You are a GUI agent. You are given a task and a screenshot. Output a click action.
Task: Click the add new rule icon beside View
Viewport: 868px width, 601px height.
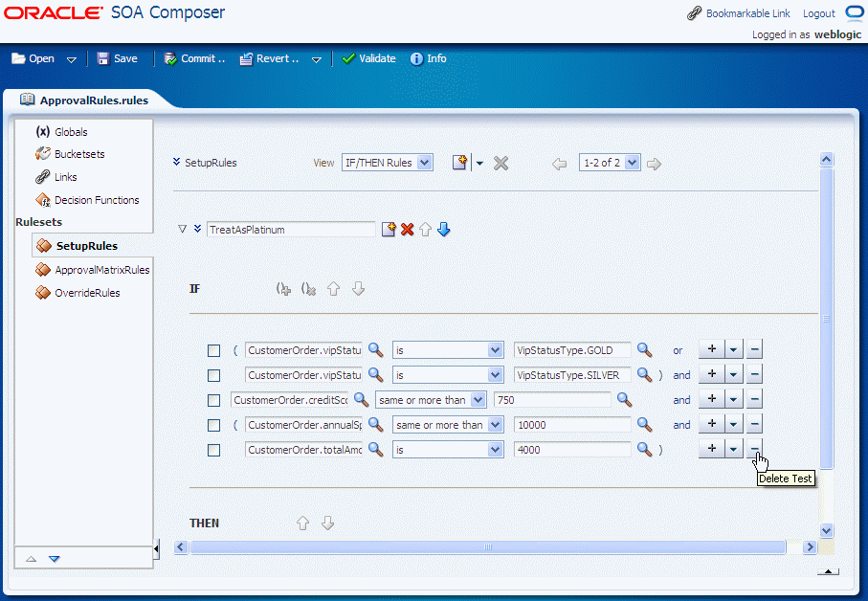tap(460, 163)
